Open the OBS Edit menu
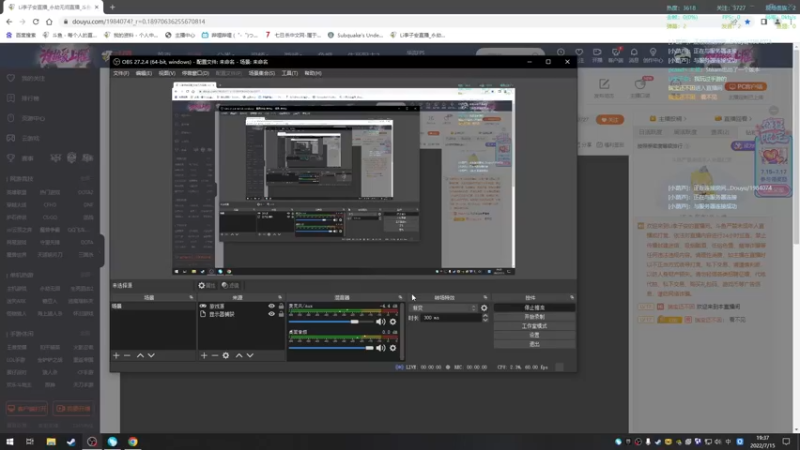The image size is (800, 450). coord(144,73)
